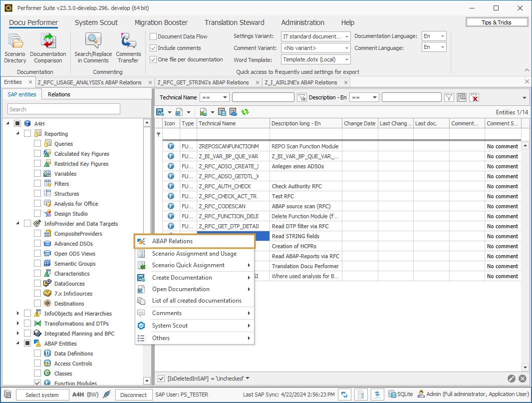Choose ABAP Relations from the context menu
Screen dimensions: 532x403
[171, 241]
